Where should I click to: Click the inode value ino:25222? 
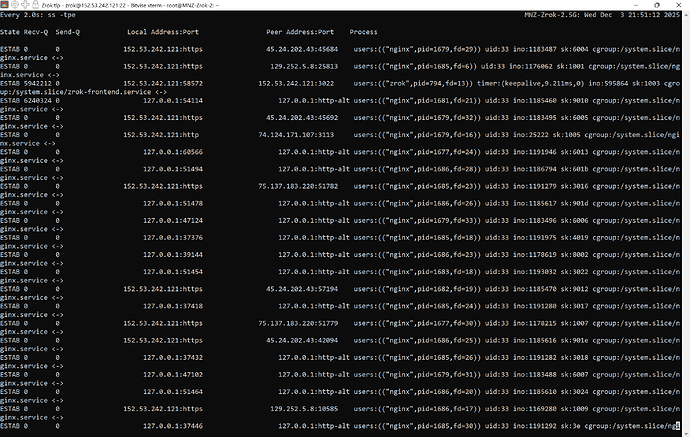coord(530,135)
